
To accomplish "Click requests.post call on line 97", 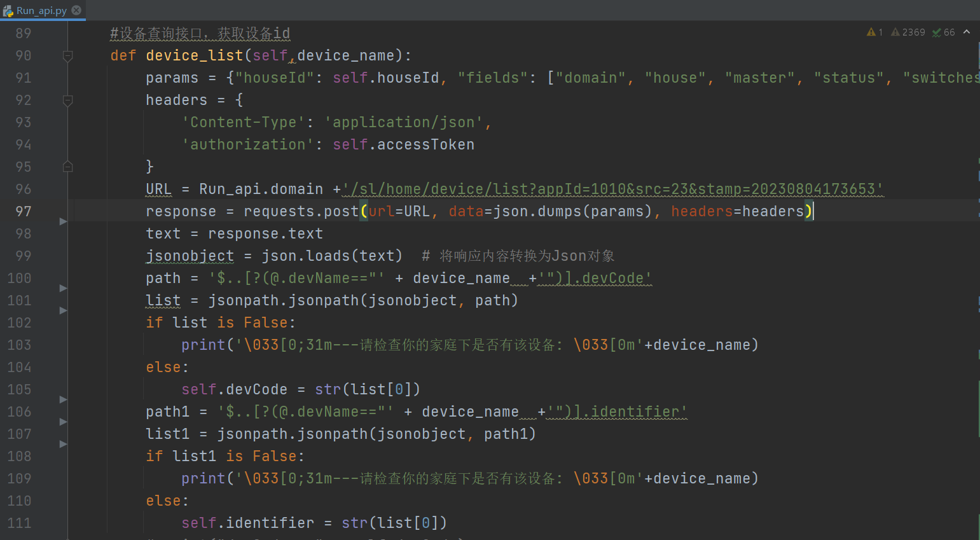I will (301, 211).
